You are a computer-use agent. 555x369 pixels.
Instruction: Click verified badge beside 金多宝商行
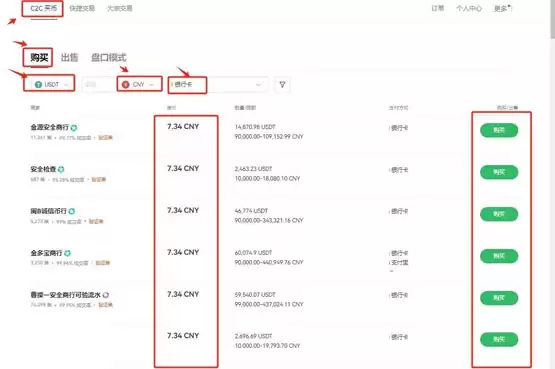[68, 253]
